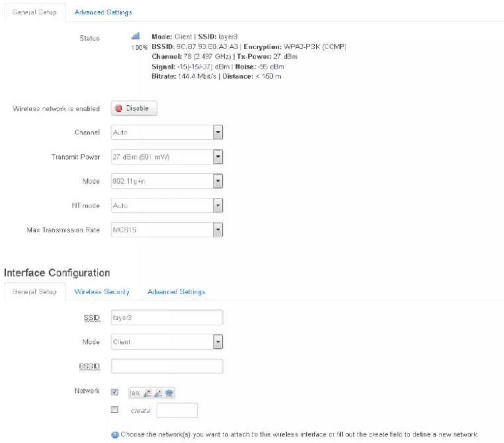Select the device General Setup tab
Viewport: 504px width, 443px height.
point(34,12)
